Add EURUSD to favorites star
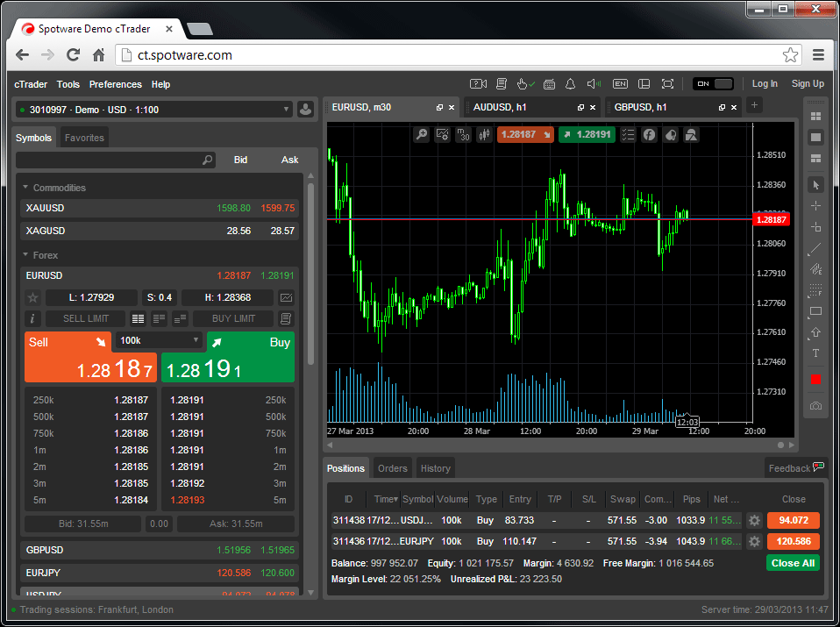The height and width of the screenshot is (627, 840). (x=32, y=297)
